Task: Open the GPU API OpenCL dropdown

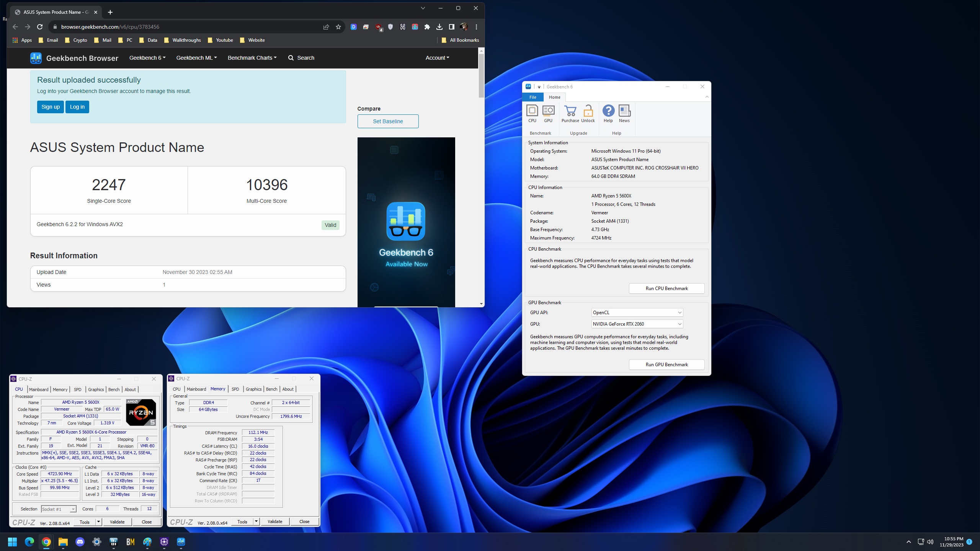Action: [x=637, y=313]
